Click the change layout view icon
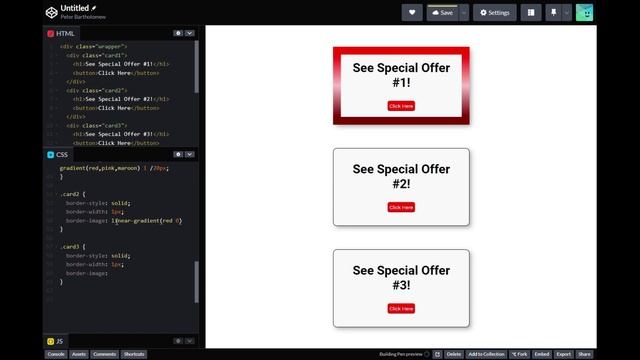Screen dimensions: 640x360 click(x=531, y=13)
